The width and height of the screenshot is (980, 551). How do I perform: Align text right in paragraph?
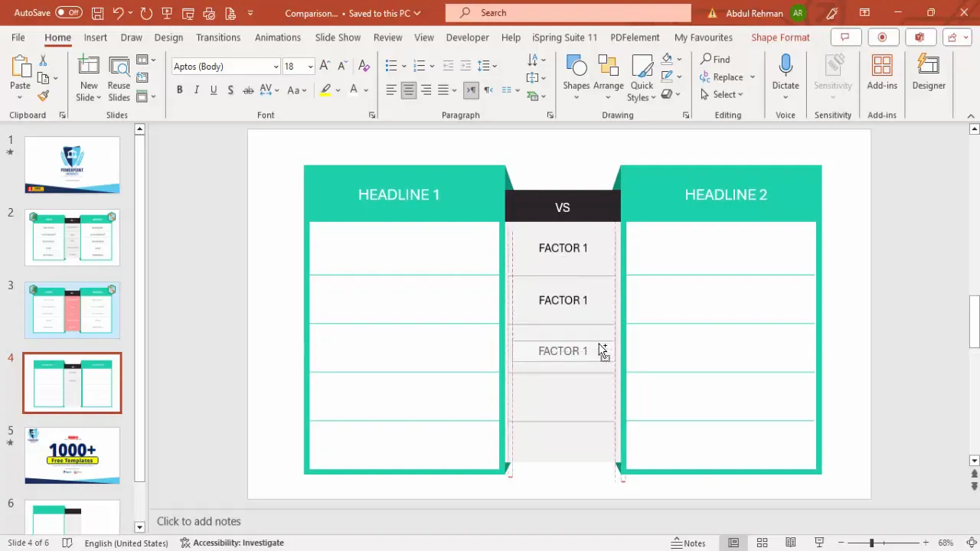[426, 90]
